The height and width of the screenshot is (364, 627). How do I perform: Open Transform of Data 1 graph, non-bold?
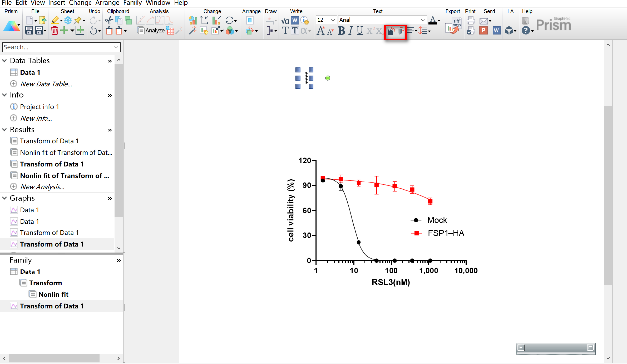coord(49,232)
